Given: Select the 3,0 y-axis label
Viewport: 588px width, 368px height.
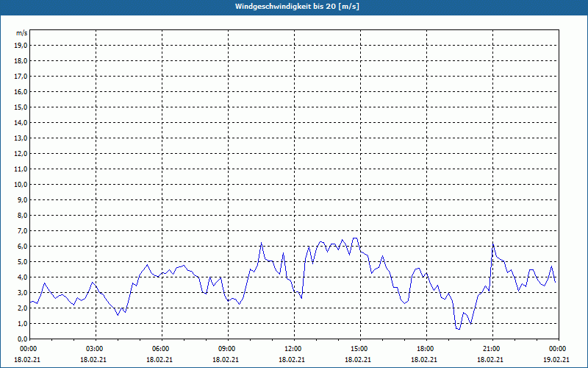Looking at the screenshot, I should [23, 292].
